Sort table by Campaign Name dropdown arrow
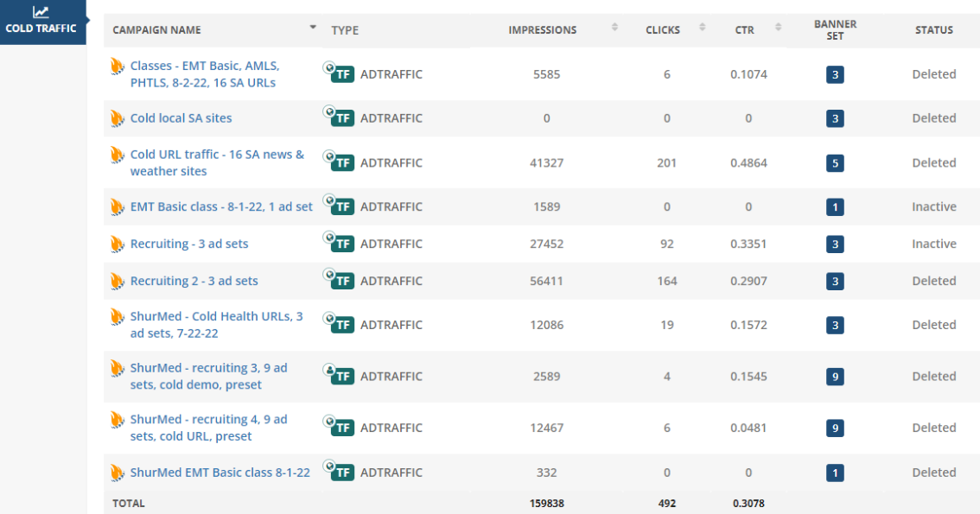The width and height of the screenshot is (980, 514). click(x=313, y=28)
